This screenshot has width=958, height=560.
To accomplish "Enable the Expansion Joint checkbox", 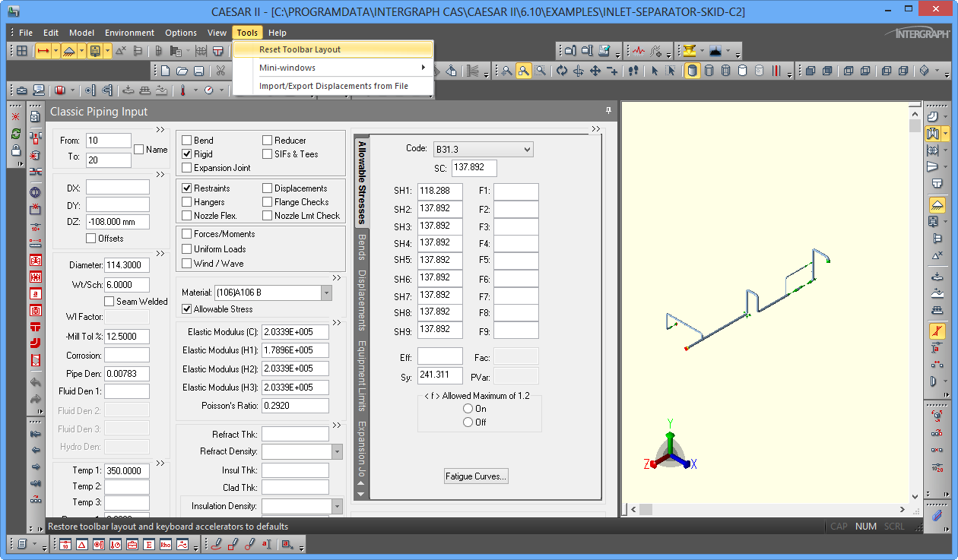I will (186, 168).
